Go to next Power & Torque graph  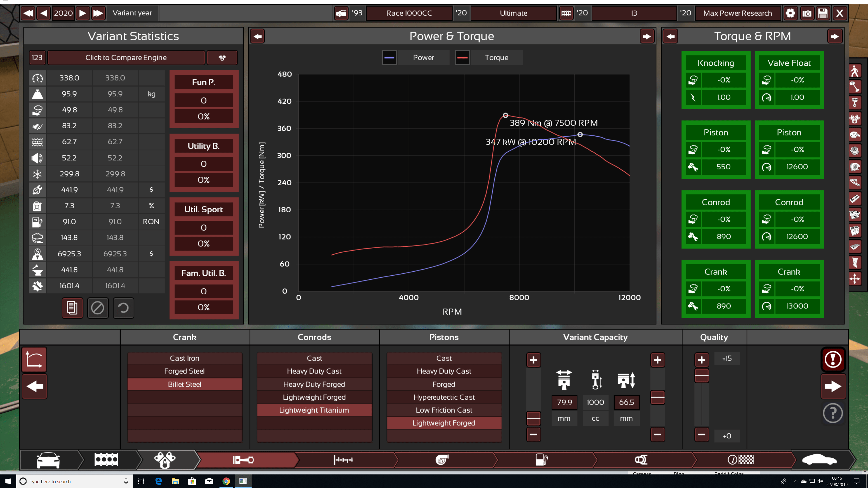(647, 36)
